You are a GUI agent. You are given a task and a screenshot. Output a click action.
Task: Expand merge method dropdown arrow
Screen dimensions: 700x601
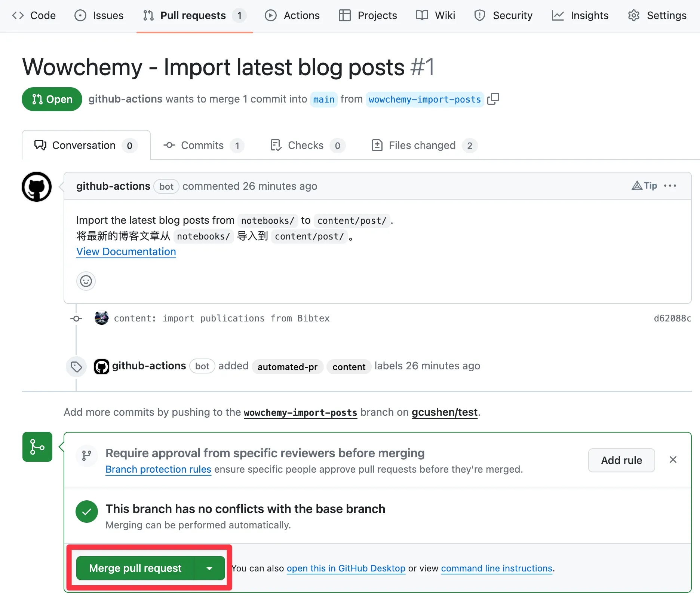tap(209, 568)
